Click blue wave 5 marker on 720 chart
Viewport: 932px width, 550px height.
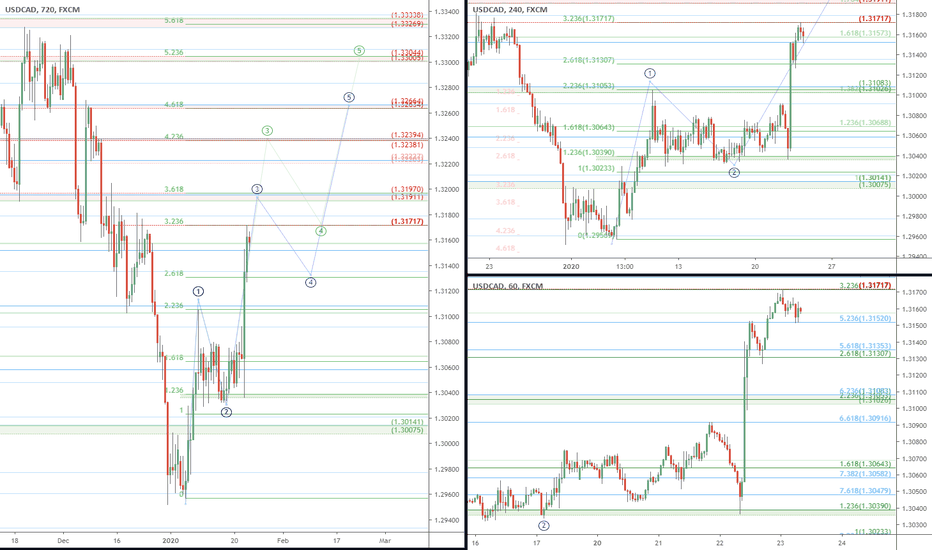pos(348,97)
